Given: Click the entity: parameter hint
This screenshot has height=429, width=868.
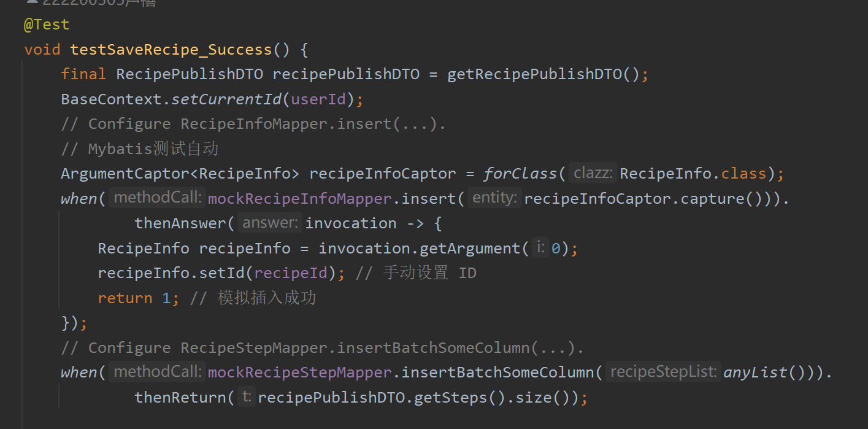Looking at the screenshot, I should [494, 198].
